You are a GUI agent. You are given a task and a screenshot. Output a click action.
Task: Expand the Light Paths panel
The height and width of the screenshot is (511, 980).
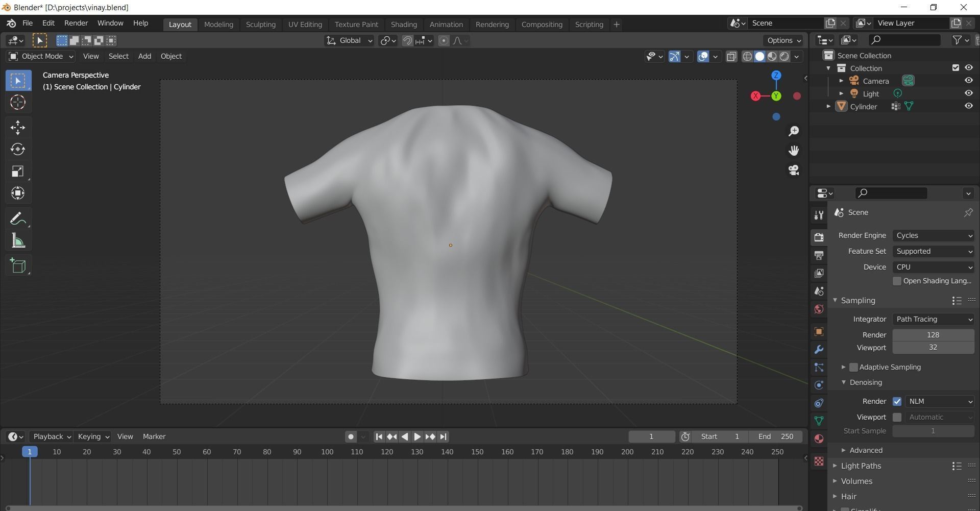click(x=861, y=466)
